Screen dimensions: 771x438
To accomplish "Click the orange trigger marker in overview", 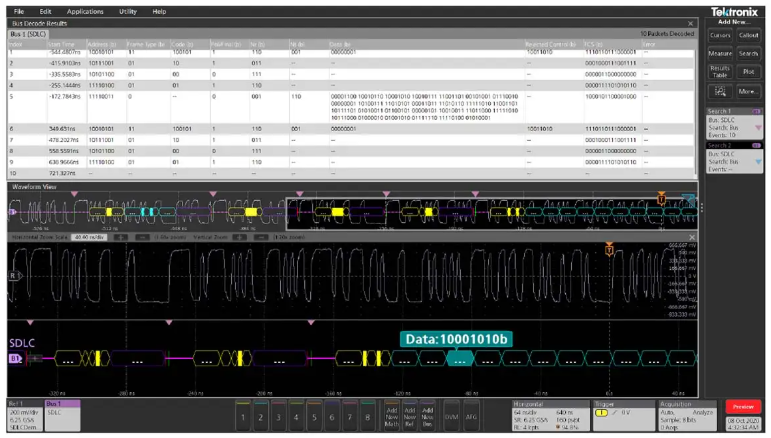I will click(661, 198).
